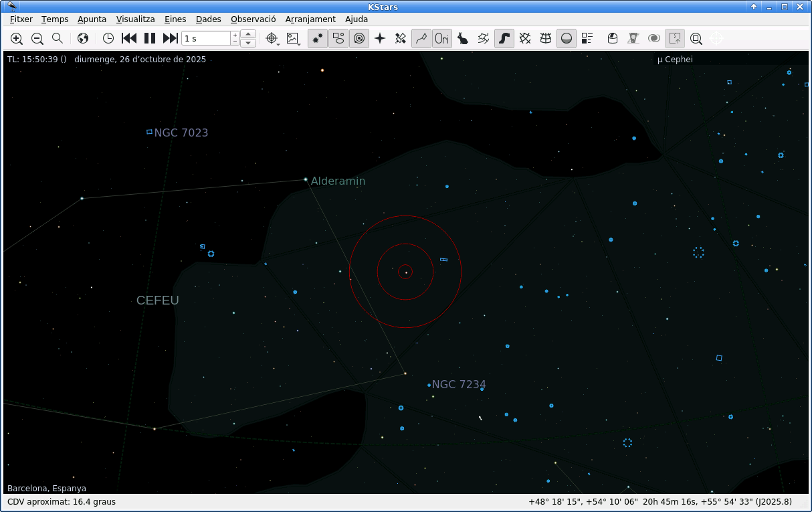Open the dropdown beside the image icon
The height and width of the screenshot is (512, 812).
click(299, 44)
